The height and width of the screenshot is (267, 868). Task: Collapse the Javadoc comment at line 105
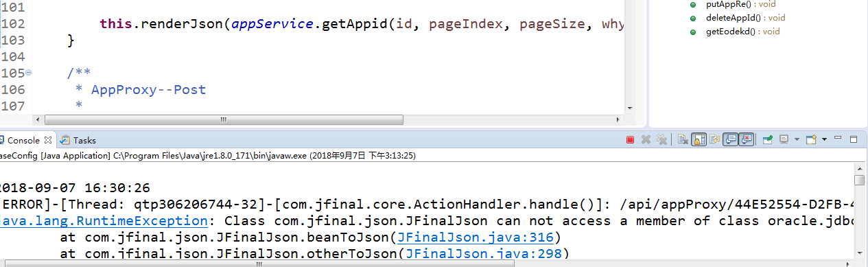[28, 73]
